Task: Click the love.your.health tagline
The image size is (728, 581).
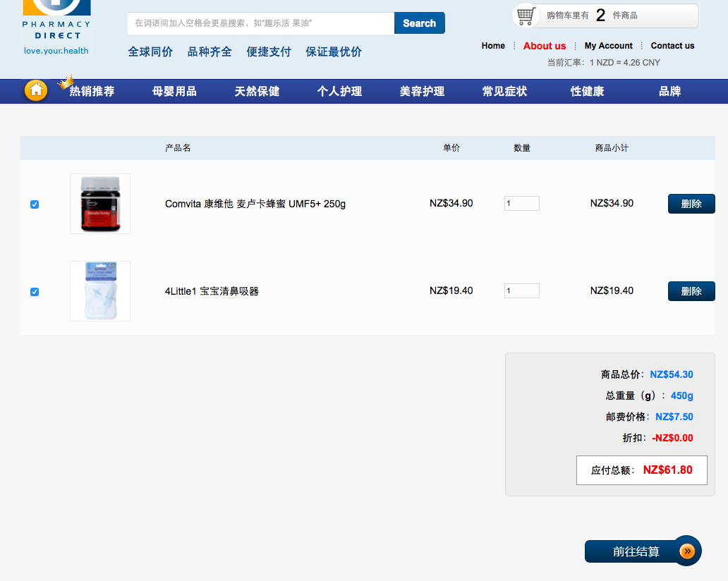Action: point(56,51)
